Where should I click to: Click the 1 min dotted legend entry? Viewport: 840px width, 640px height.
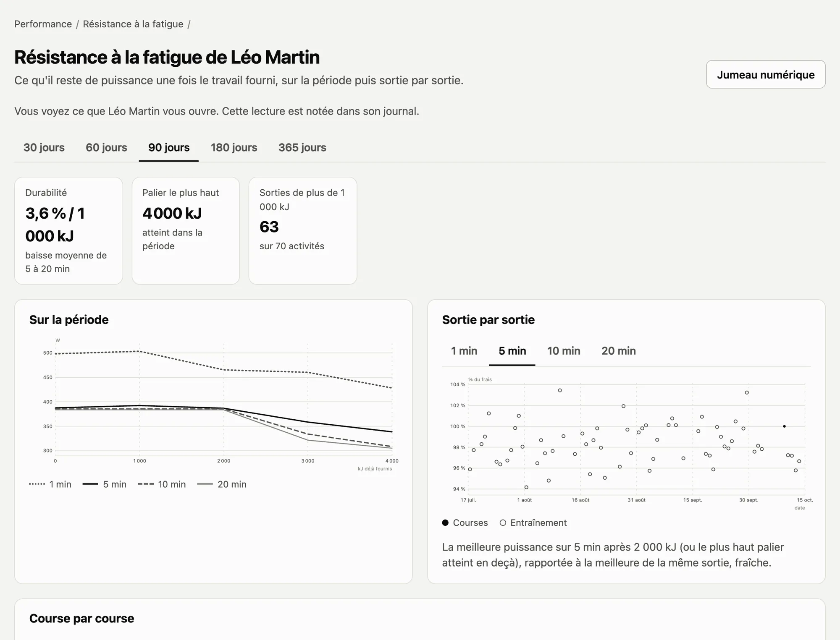[50, 484]
